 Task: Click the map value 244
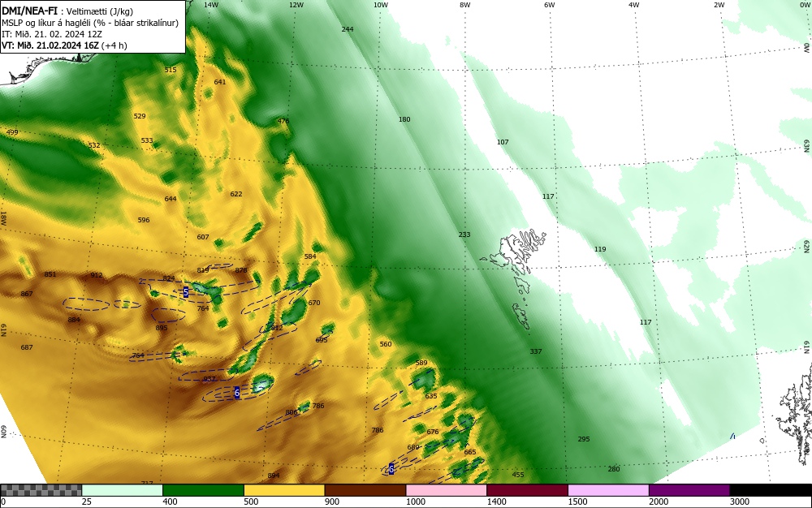pos(348,29)
